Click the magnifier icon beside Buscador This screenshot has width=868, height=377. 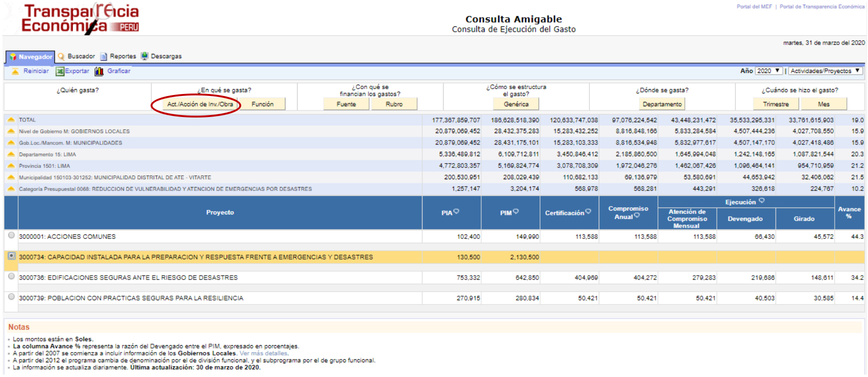(61, 57)
